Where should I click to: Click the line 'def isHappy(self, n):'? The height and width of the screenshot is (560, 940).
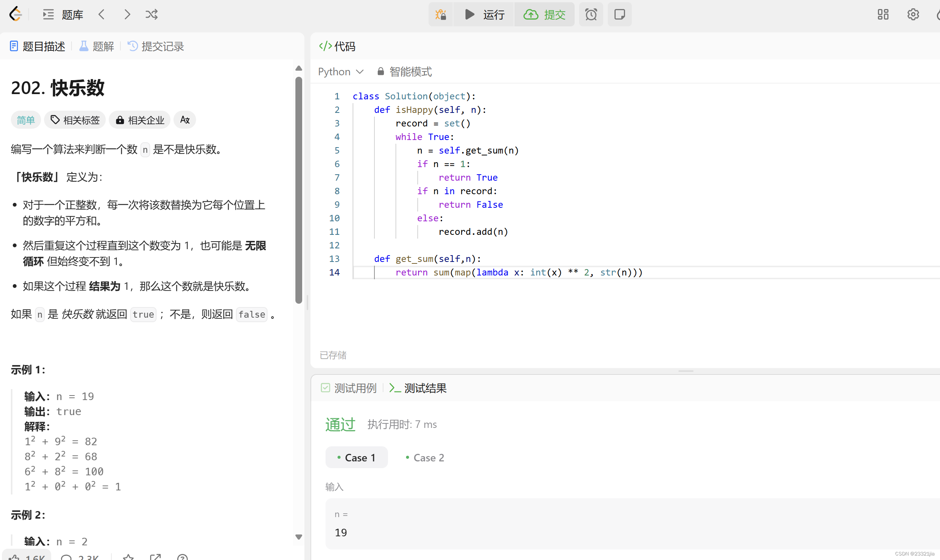430,110
